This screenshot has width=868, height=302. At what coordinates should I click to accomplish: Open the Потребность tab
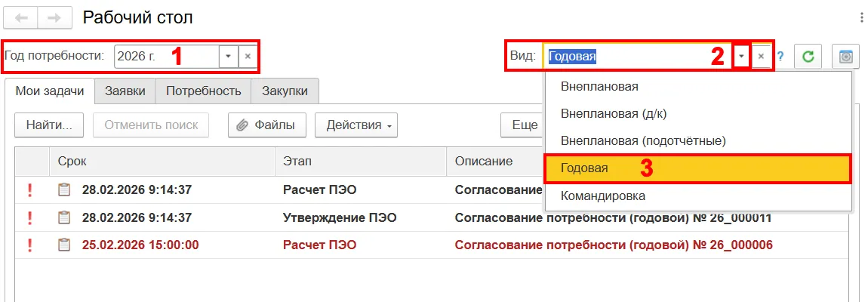click(204, 91)
